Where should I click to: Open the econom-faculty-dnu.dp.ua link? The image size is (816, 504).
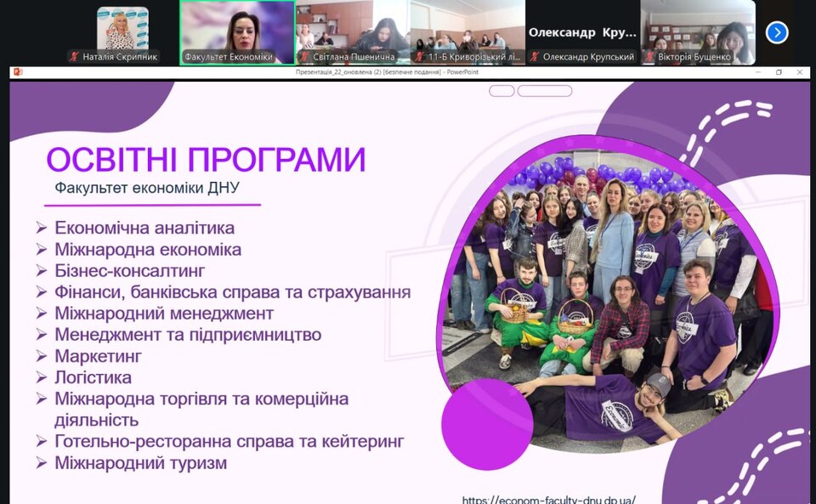(548, 500)
